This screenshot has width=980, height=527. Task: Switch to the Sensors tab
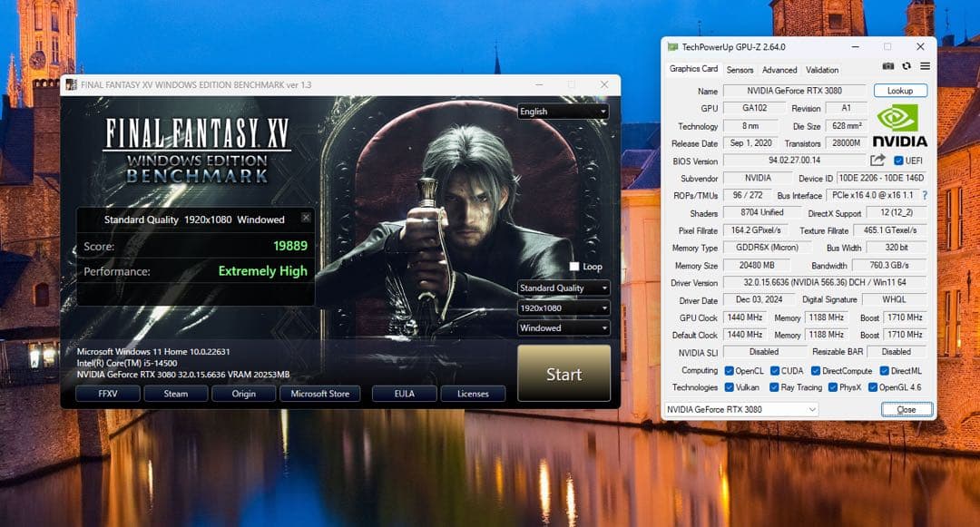(x=740, y=69)
